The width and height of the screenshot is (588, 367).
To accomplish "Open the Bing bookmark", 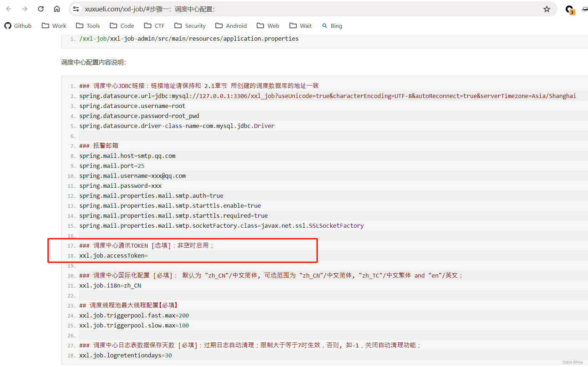I will 332,26.
